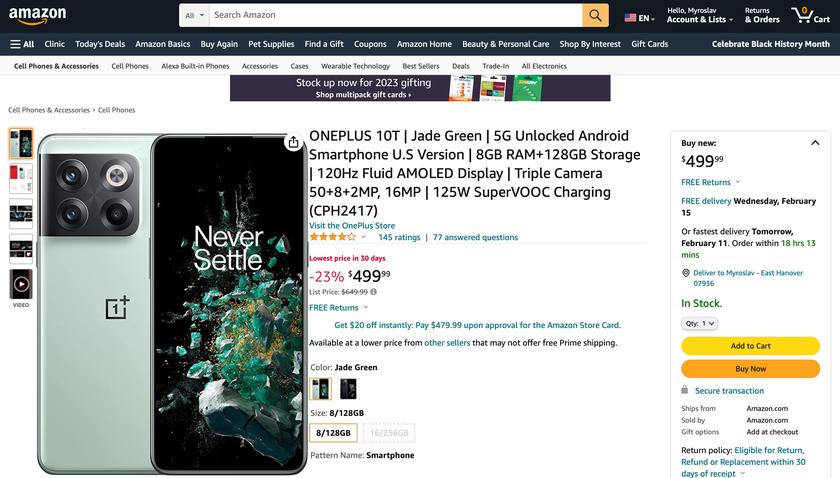Click the Amazon logo
The width and height of the screenshot is (840, 478).
(x=38, y=16)
